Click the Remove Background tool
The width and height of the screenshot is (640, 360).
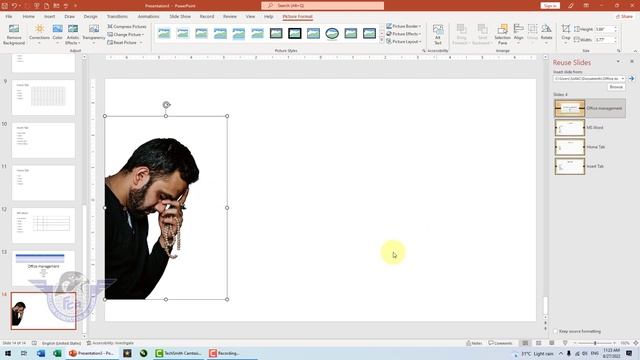pyautogui.click(x=13, y=34)
